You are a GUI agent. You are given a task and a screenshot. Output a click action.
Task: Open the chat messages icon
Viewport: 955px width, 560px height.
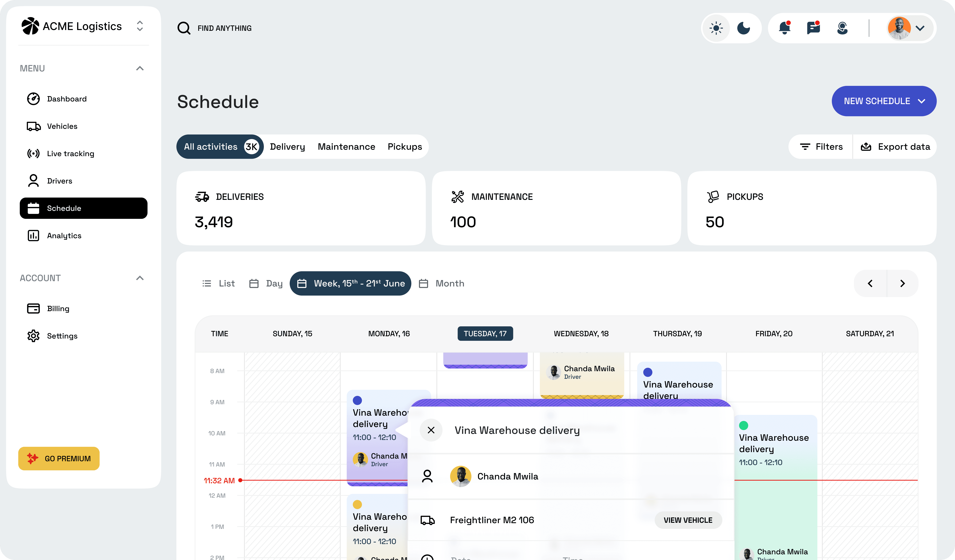point(813,28)
